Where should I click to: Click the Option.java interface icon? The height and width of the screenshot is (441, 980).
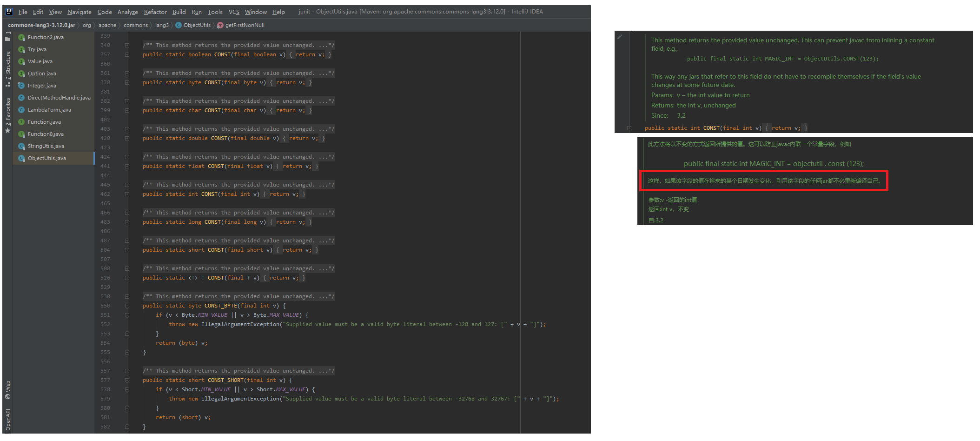point(21,73)
